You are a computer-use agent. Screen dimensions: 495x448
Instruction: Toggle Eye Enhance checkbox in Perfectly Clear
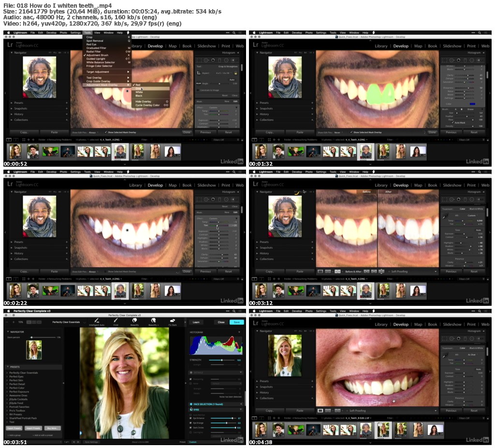(190, 418)
